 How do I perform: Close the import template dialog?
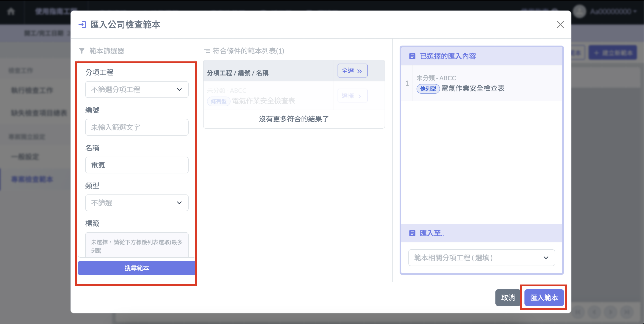560,25
